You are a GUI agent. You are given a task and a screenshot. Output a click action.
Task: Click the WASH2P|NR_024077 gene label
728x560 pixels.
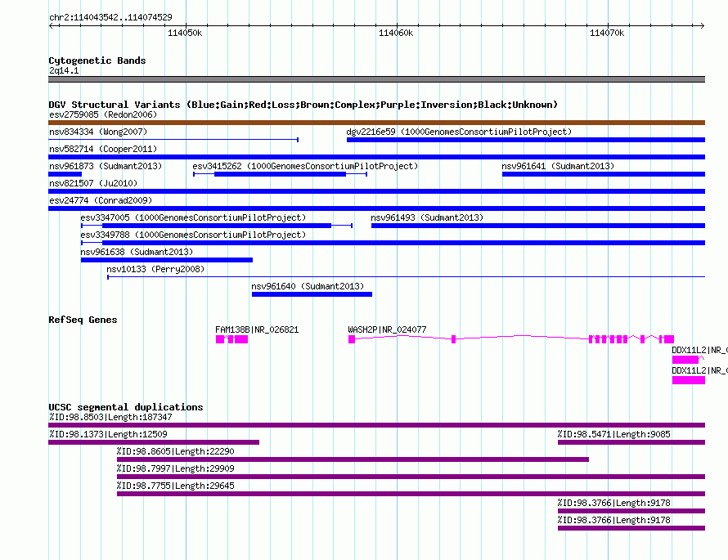pos(387,330)
